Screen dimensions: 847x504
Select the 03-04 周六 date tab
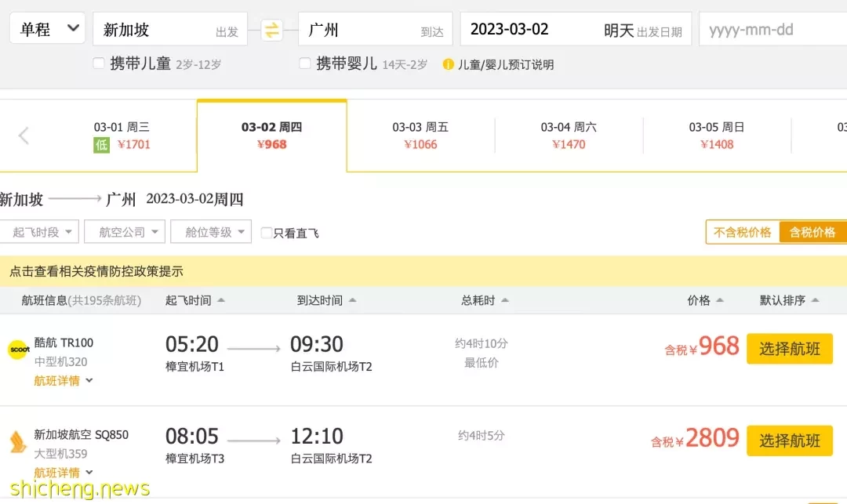569,136
